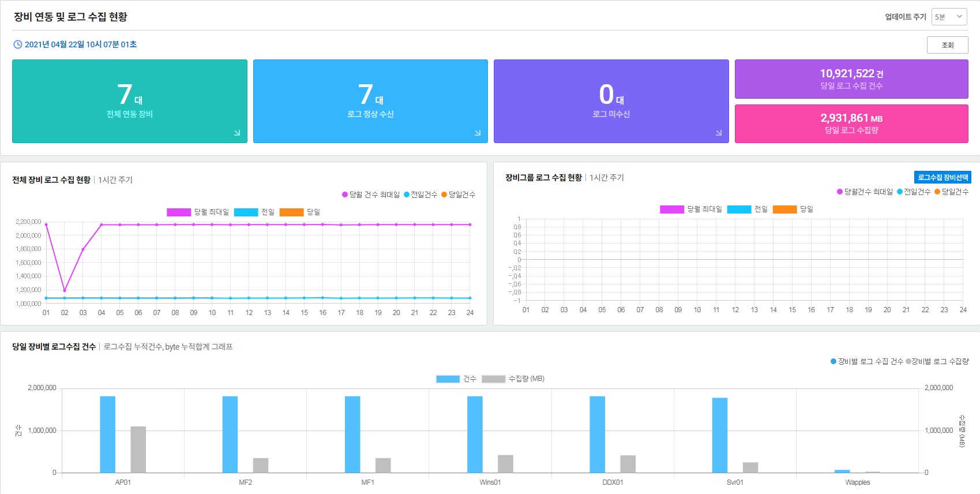Image resolution: width=980 pixels, height=494 pixels.
Task: Click the 로그수집 장비선택 button
Action: click(x=943, y=177)
